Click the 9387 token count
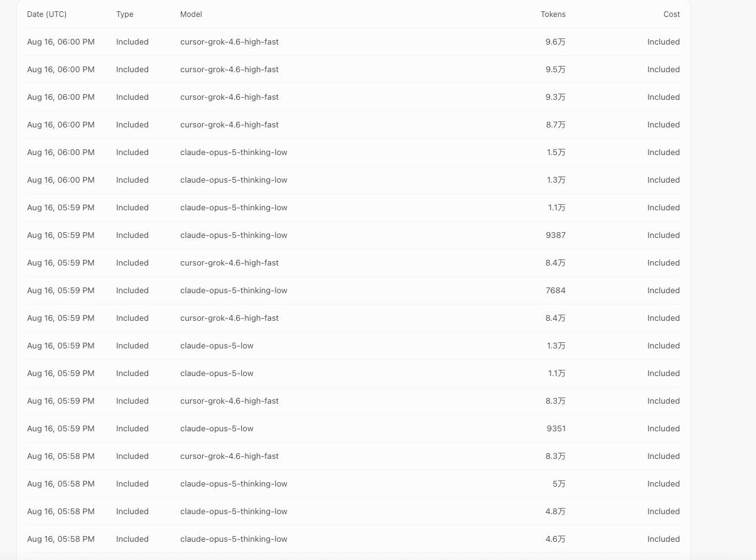The image size is (756, 560). 556,235
